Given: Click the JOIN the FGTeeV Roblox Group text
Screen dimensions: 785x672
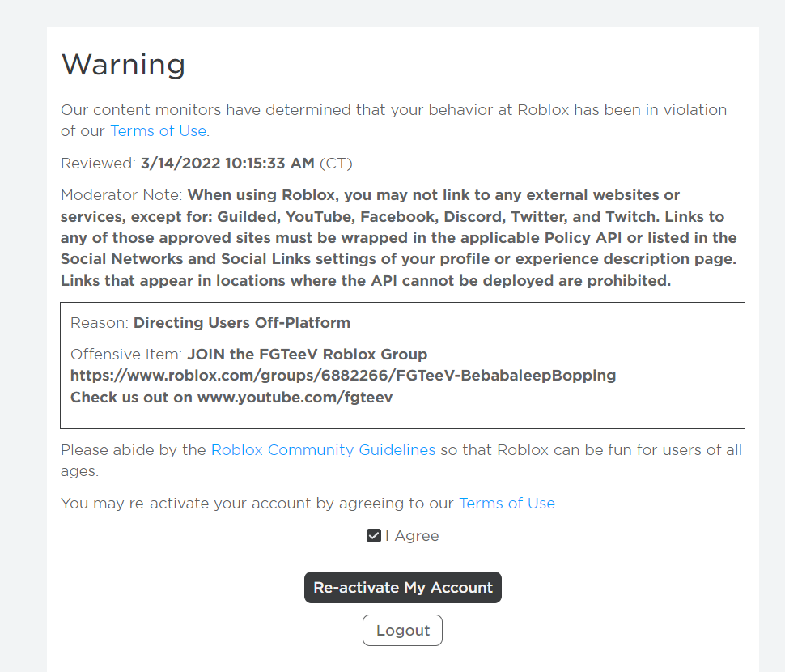Looking at the screenshot, I should pyautogui.click(x=307, y=354).
